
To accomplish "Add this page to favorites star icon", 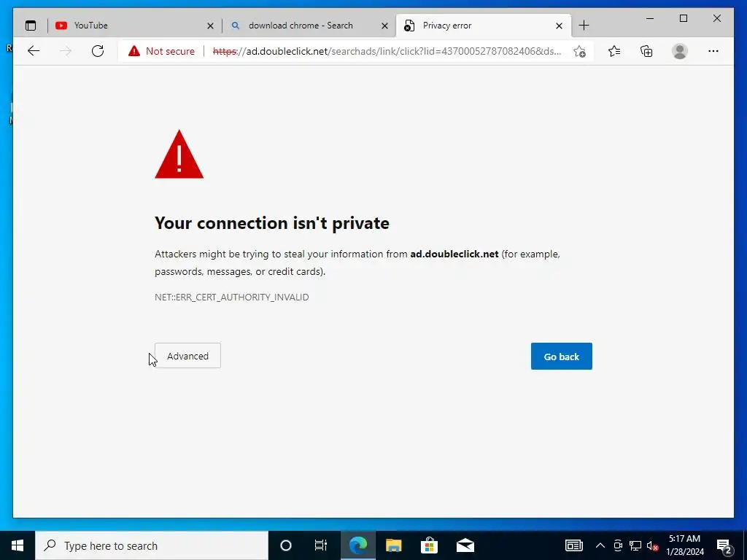I will [x=579, y=51].
